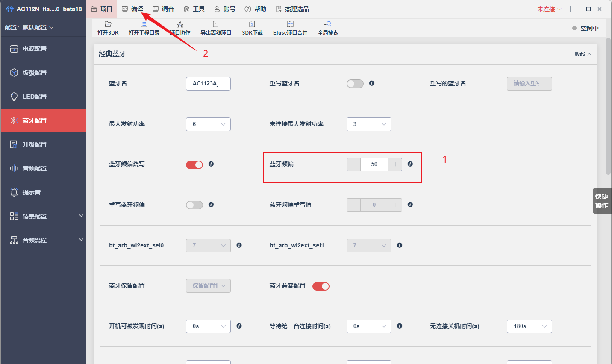Launch the SDK下载 toolbar icon
Screen dimensions: 612x364
pyautogui.click(x=252, y=28)
